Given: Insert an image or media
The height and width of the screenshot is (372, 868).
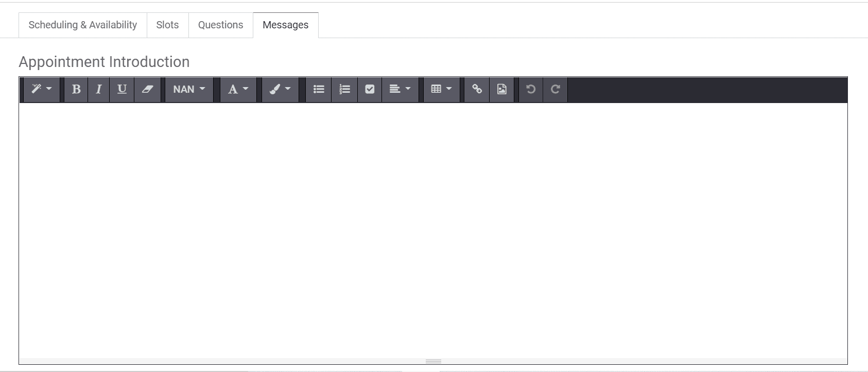Looking at the screenshot, I should pos(502,90).
